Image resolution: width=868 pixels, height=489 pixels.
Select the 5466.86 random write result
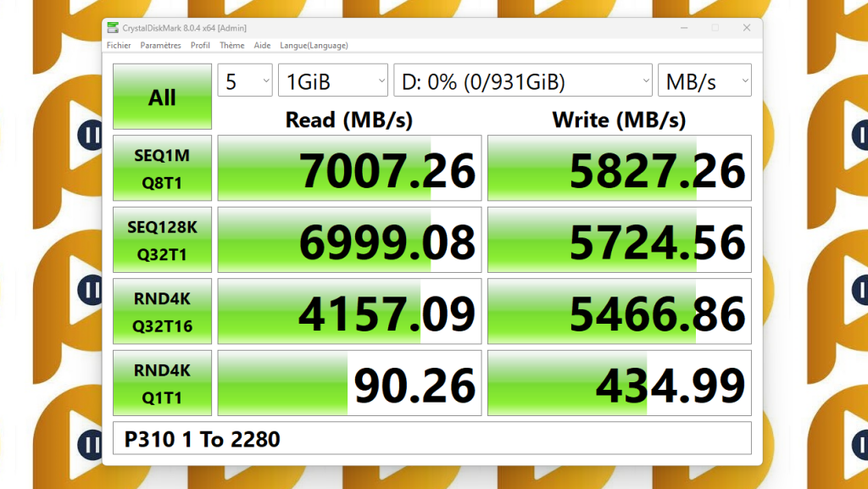(x=620, y=311)
